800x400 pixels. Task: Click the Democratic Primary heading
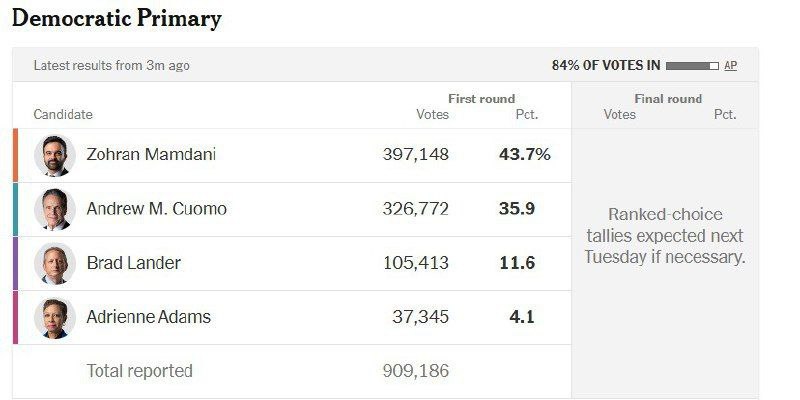(116, 19)
